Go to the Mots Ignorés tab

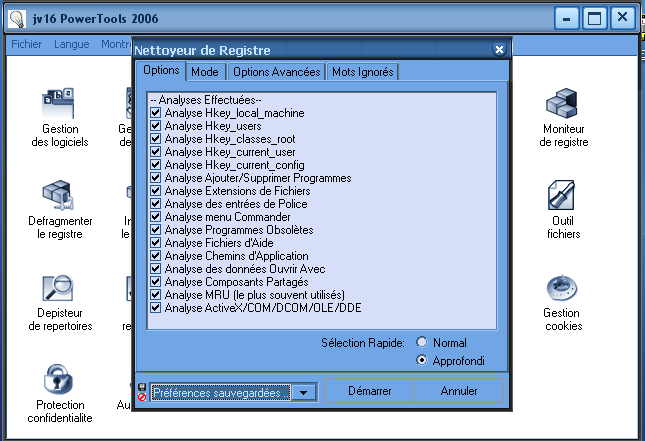click(363, 72)
